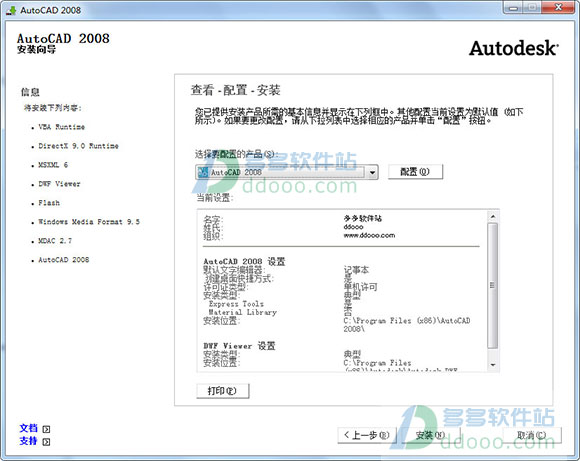Click the AutoCAD 2008 设置 heading
Image resolution: width=580 pixels, height=461 pixels.
tap(244, 262)
